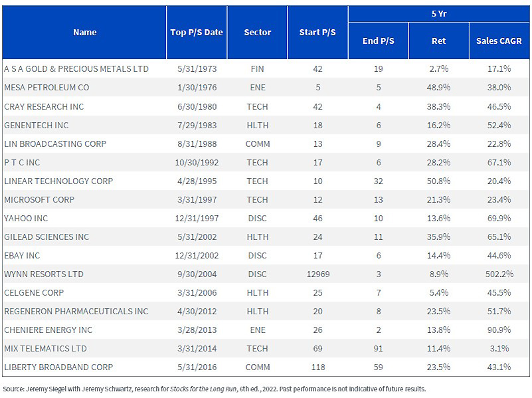Click the Ret value 50.8%
This screenshot has width=532, height=398.
click(x=439, y=181)
